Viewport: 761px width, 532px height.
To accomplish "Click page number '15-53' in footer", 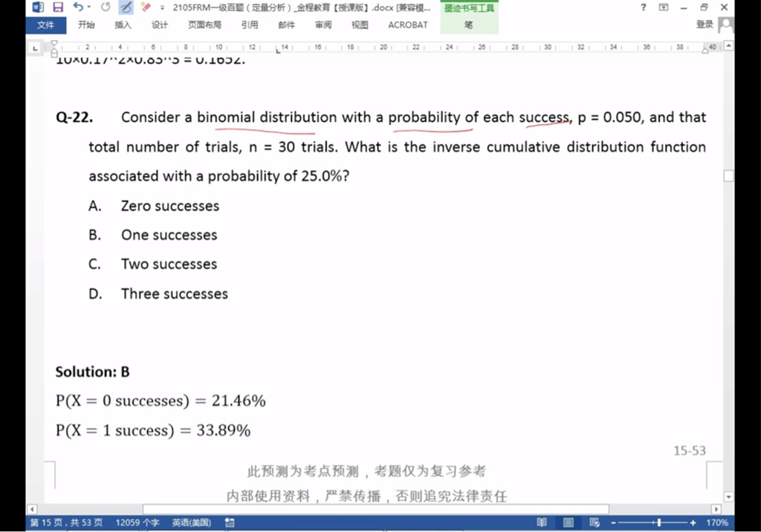I will pyautogui.click(x=690, y=451).
